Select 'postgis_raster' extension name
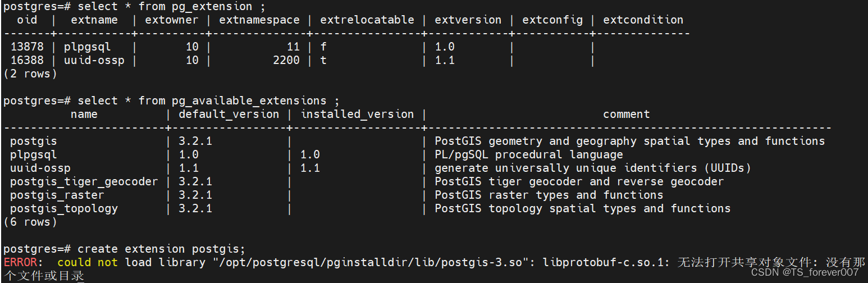868x283 pixels. point(57,195)
